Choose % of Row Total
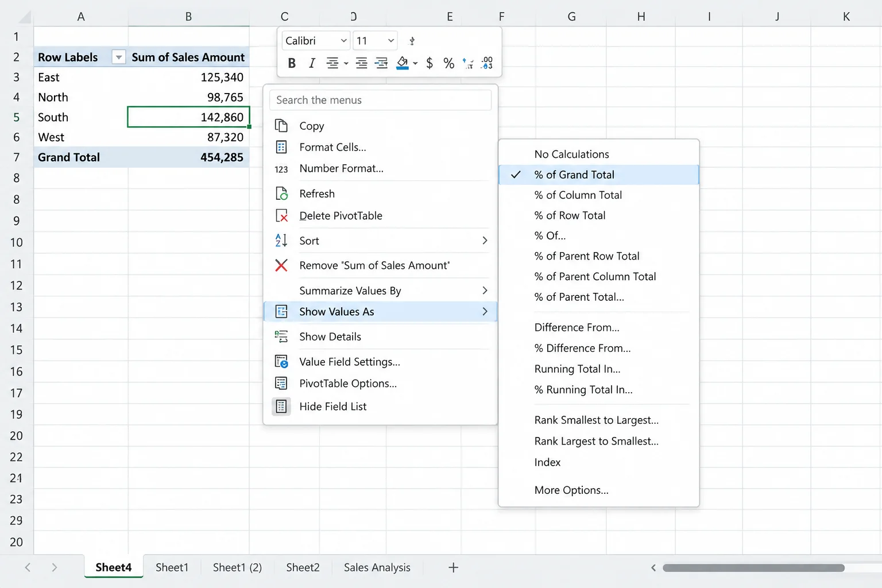 tap(570, 215)
